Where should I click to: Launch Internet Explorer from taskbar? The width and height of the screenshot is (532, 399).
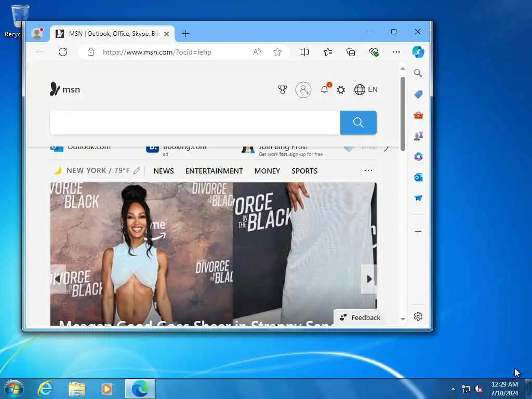(x=45, y=389)
